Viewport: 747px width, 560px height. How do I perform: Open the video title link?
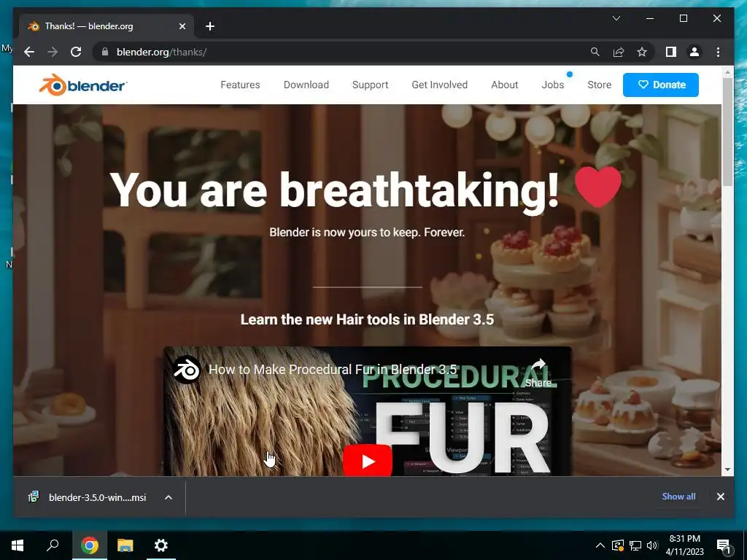[333, 370]
